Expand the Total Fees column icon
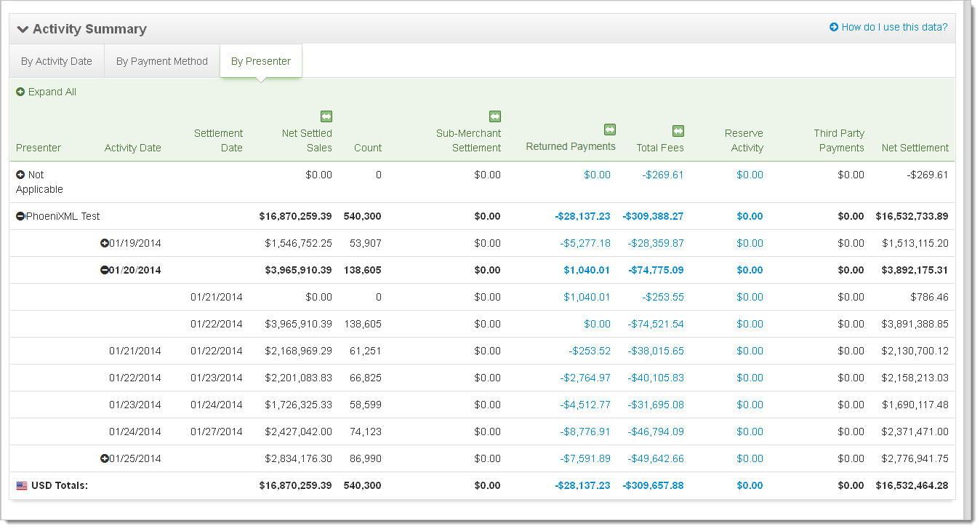This screenshot has width=980, height=529. click(678, 131)
